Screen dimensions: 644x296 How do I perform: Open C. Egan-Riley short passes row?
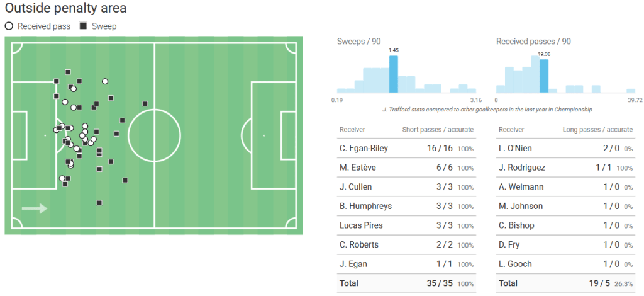pyautogui.click(x=406, y=149)
